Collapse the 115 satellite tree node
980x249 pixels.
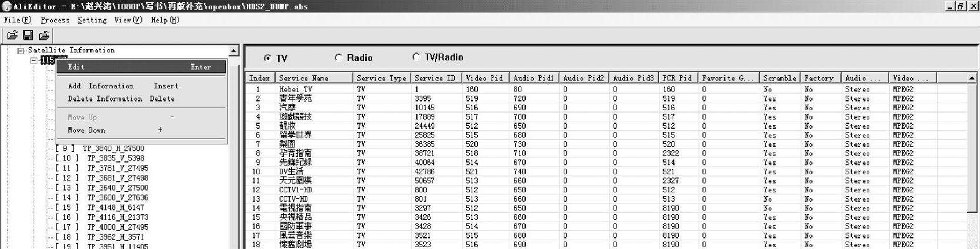(x=34, y=60)
